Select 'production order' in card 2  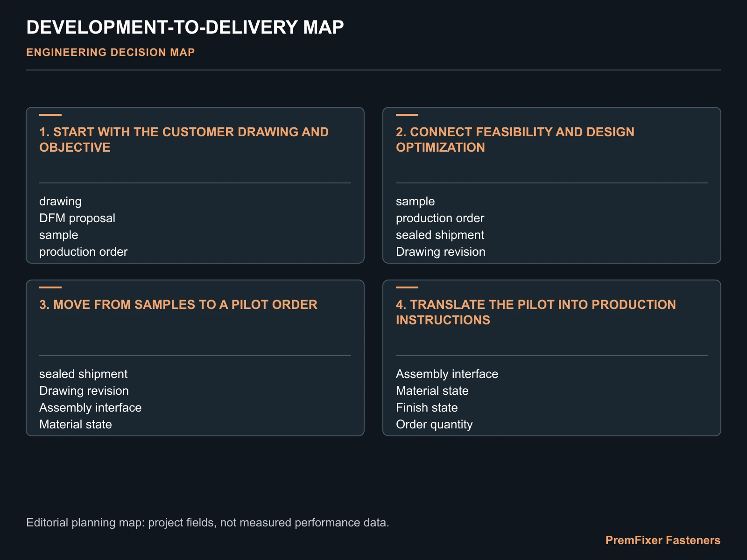pos(440,218)
